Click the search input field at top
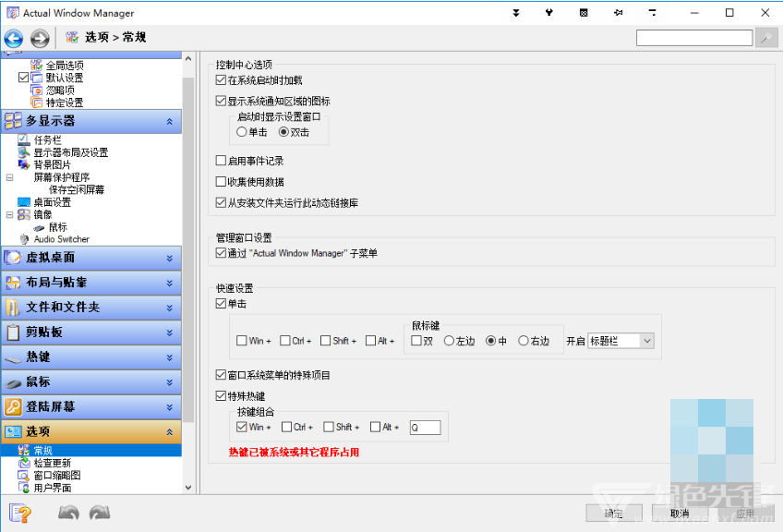This screenshot has height=532, width=783. pyautogui.click(x=694, y=38)
